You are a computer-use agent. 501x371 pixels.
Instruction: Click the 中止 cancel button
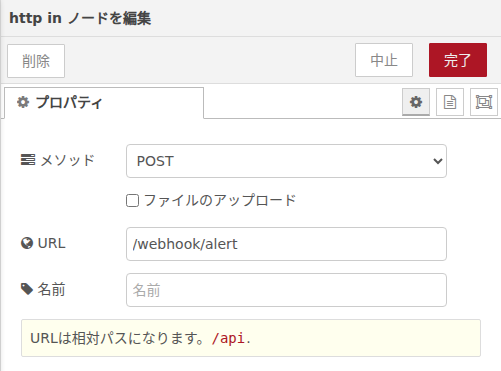tap(384, 60)
